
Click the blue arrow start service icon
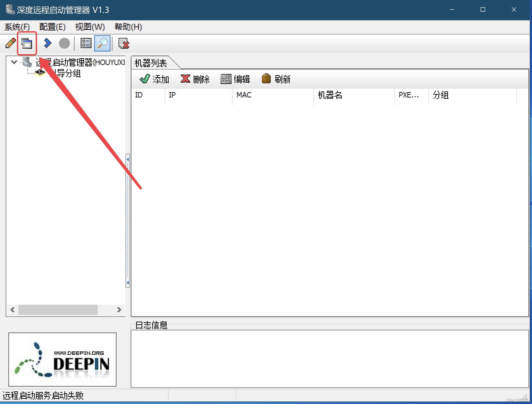pos(48,43)
